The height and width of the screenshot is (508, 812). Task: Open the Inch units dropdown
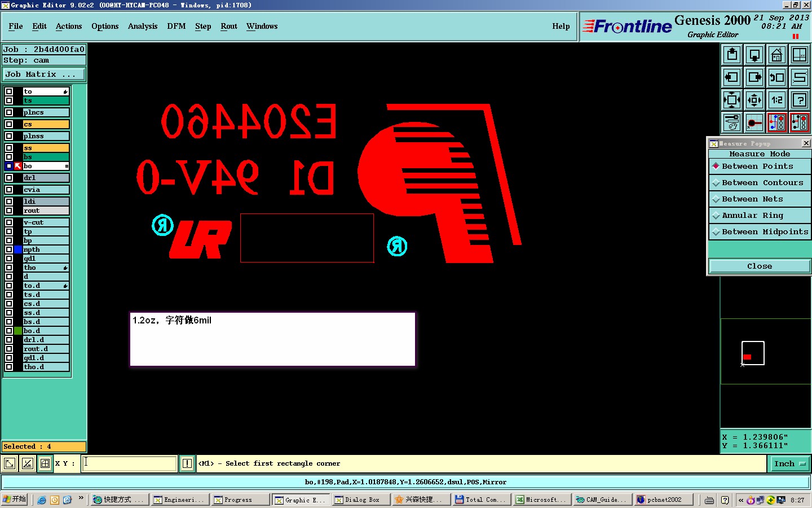pyautogui.click(x=789, y=463)
